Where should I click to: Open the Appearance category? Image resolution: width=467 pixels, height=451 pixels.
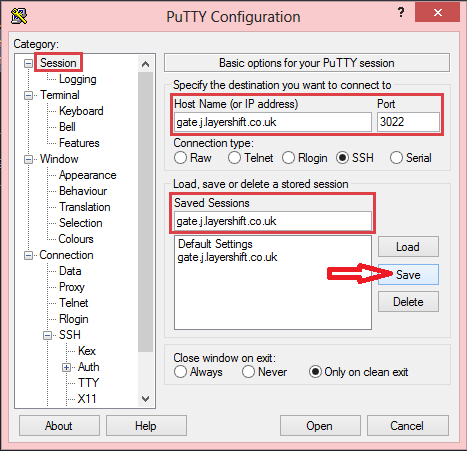pyautogui.click(x=87, y=175)
